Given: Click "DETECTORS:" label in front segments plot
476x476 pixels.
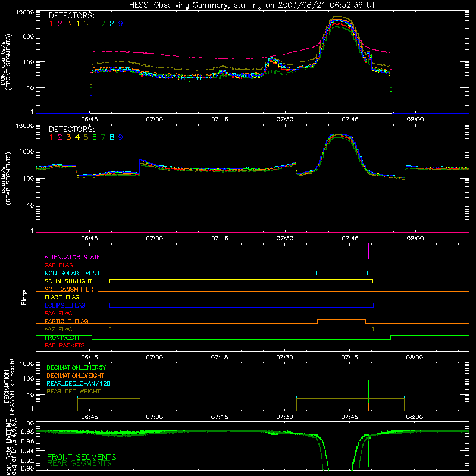Looking at the screenshot, I should [x=71, y=15].
